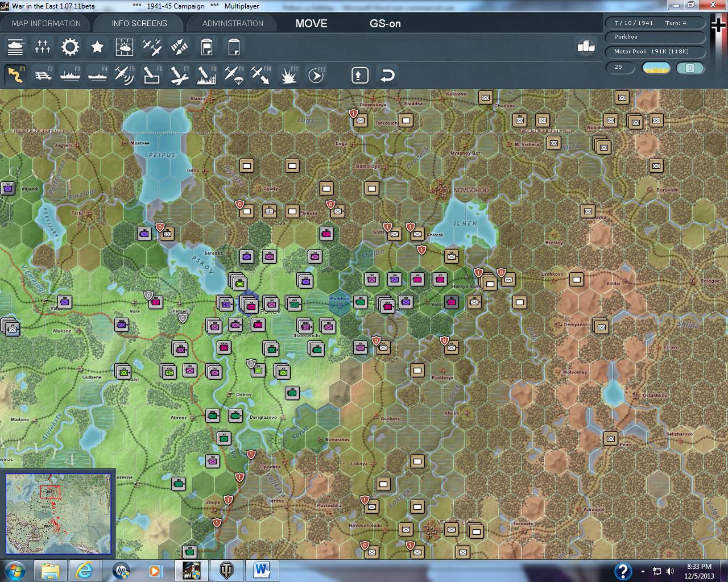Open World of Tanks taskbar icon
The height and width of the screenshot is (582, 728).
click(x=226, y=571)
